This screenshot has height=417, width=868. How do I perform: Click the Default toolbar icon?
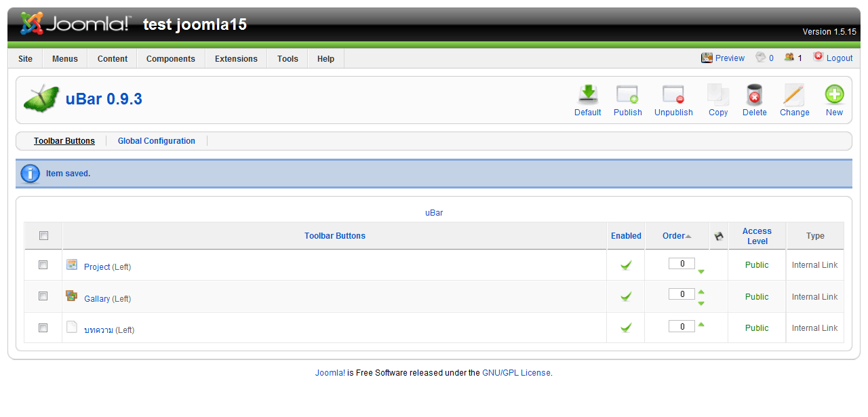click(x=587, y=95)
